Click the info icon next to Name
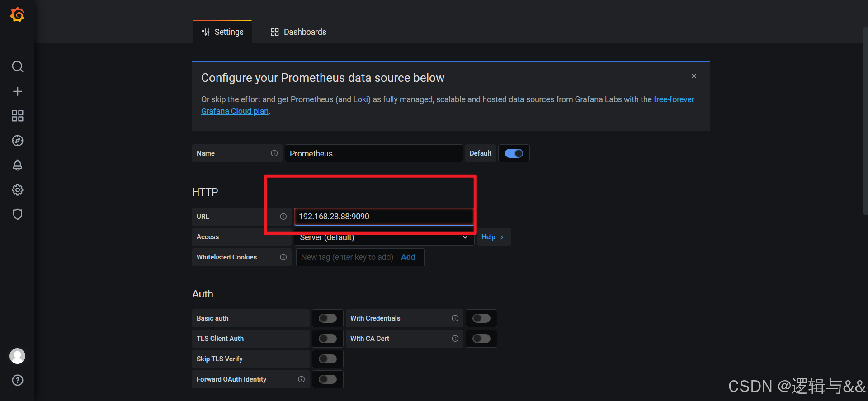 (274, 153)
